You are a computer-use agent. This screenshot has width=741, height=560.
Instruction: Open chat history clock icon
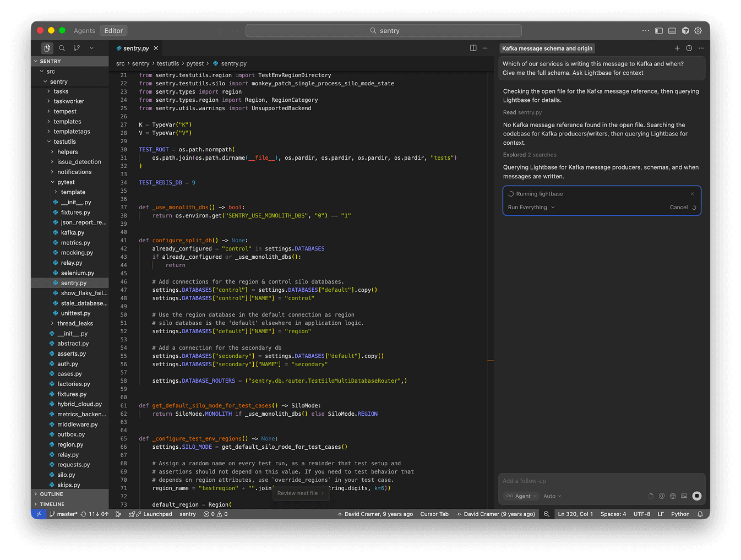pyautogui.click(x=689, y=48)
